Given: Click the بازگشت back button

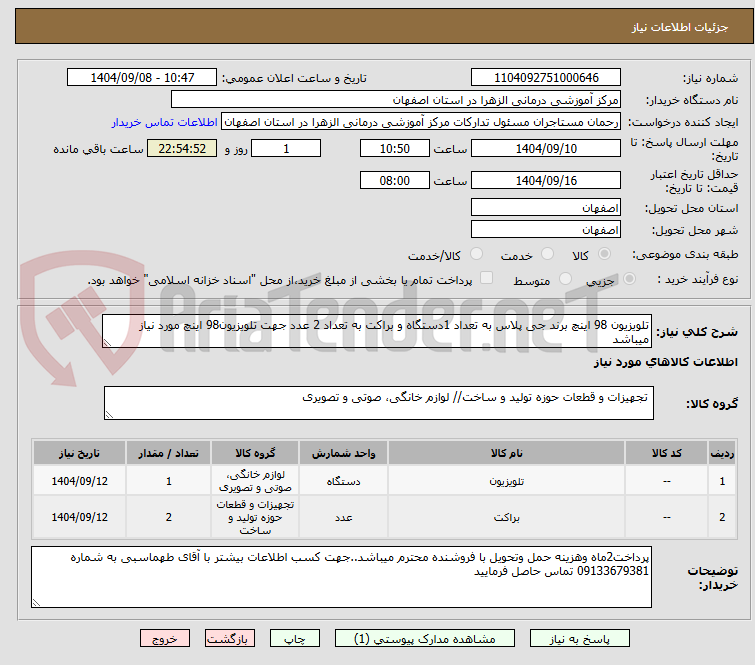Looking at the screenshot, I should (x=230, y=639).
